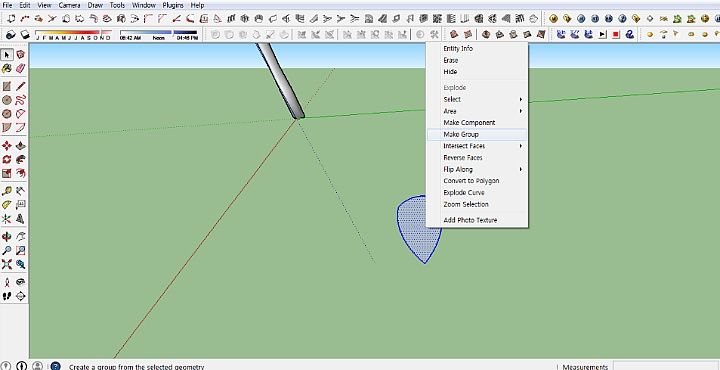Image resolution: width=720 pixels, height=370 pixels.
Task: Choose the Look Around eye tool
Action: [20, 282]
